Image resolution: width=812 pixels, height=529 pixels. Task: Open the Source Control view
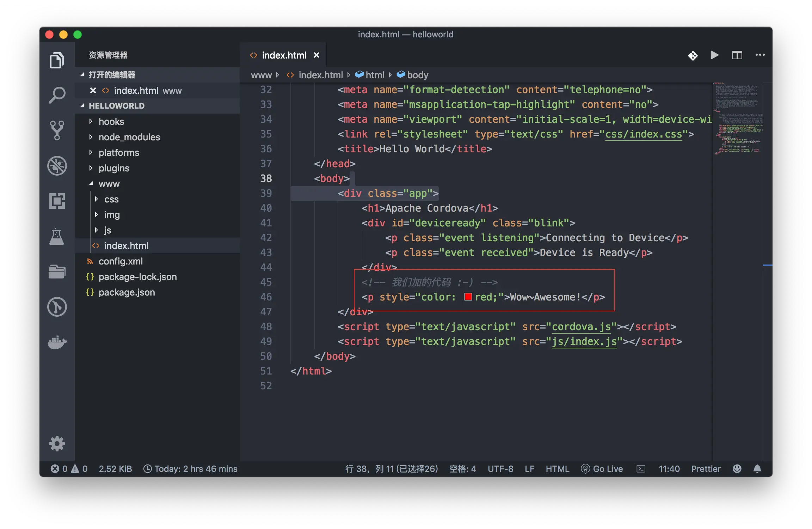pyautogui.click(x=57, y=130)
